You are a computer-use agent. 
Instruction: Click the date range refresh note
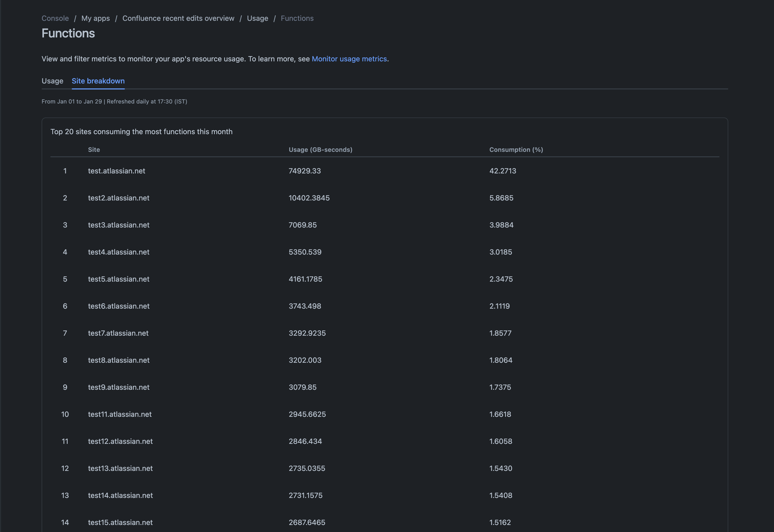click(x=114, y=101)
